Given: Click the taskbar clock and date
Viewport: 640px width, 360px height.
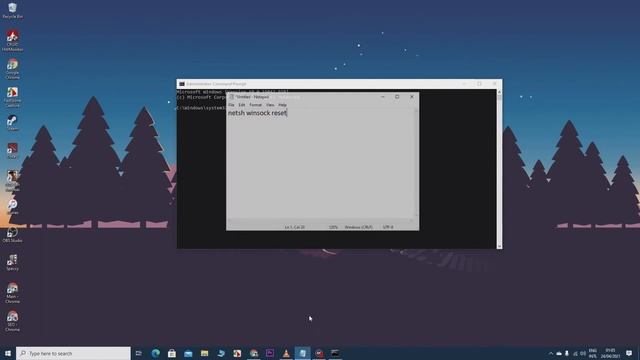Looking at the screenshot, I should click(x=610, y=353).
